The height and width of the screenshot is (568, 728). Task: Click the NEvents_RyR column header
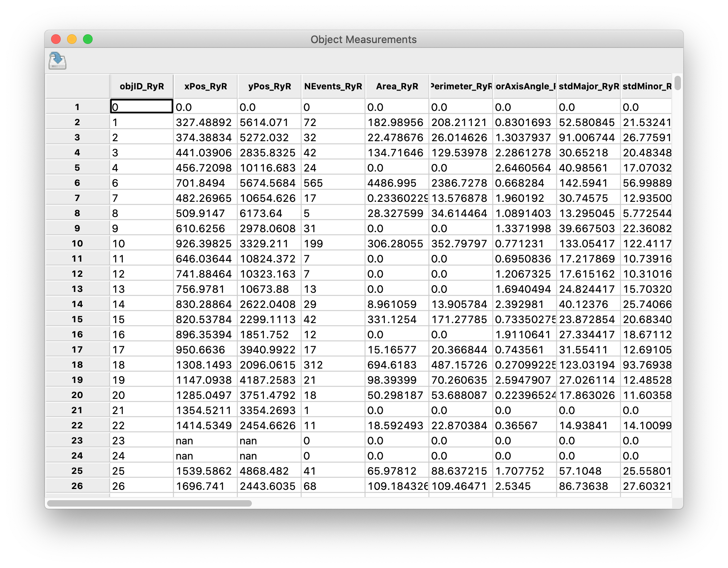click(333, 86)
